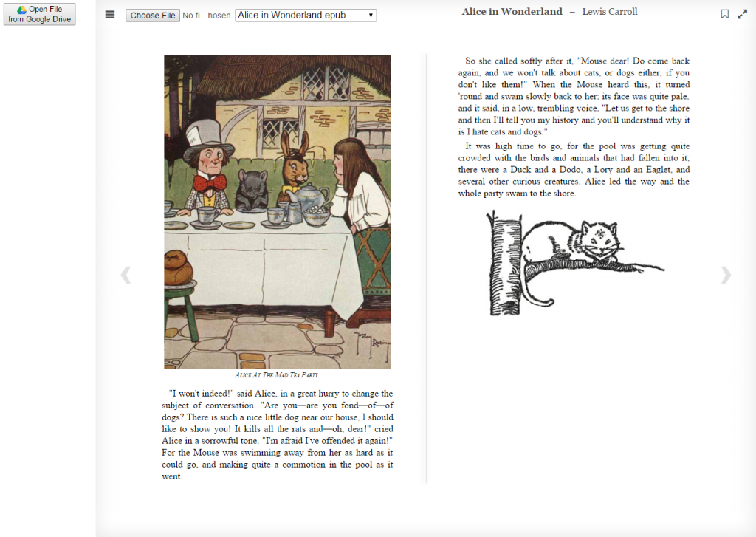
Task: Go to the previous page arrow
Action: click(126, 275)
